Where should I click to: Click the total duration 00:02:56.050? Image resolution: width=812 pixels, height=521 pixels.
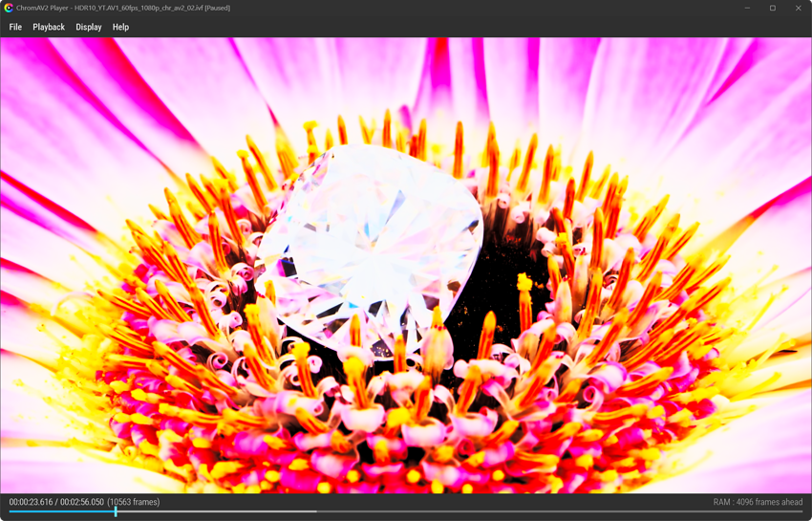coord(82,502)
